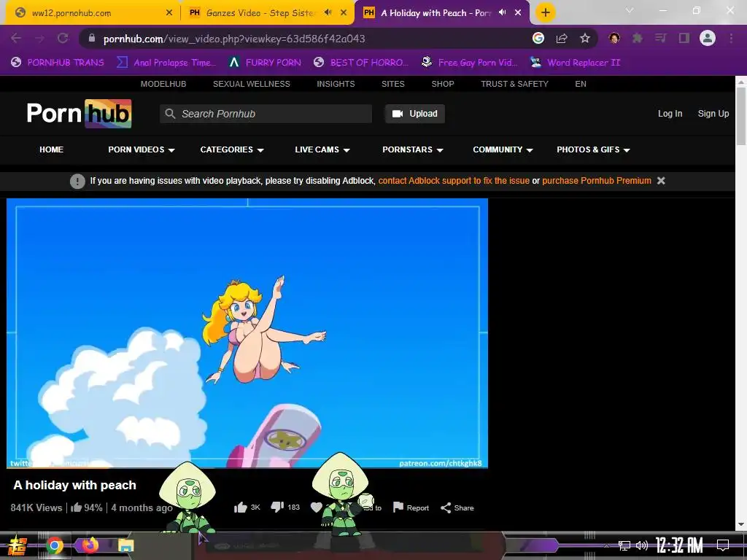The image size is (747, 560).
Task: Open the Chrome profile avatar menu
Action: [708, 38]
